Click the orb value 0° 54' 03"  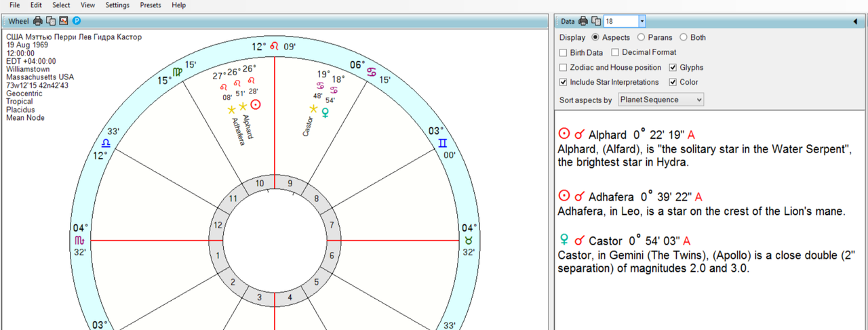(x=653, y=241)
